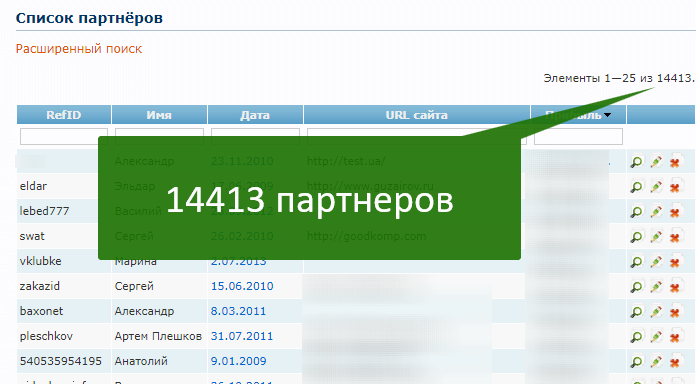The image size is (696, 384).
Task: Open date link 31.07.2011
Action: (x=242, y=336)
